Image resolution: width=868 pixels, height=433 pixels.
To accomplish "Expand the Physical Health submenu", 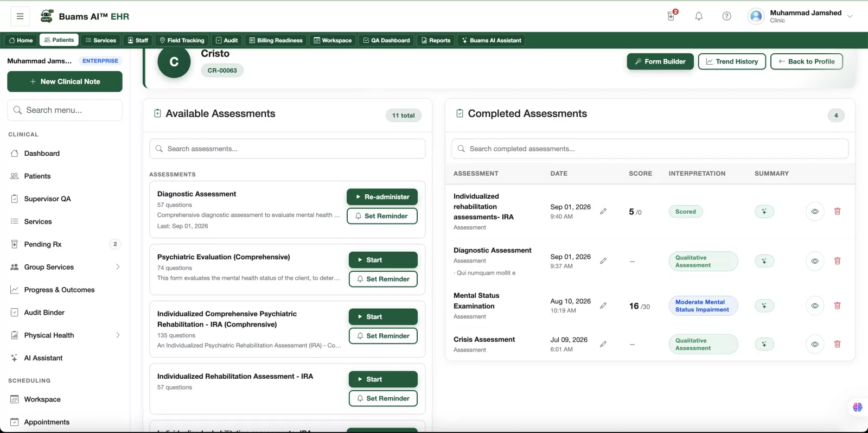I will point(118,335).
